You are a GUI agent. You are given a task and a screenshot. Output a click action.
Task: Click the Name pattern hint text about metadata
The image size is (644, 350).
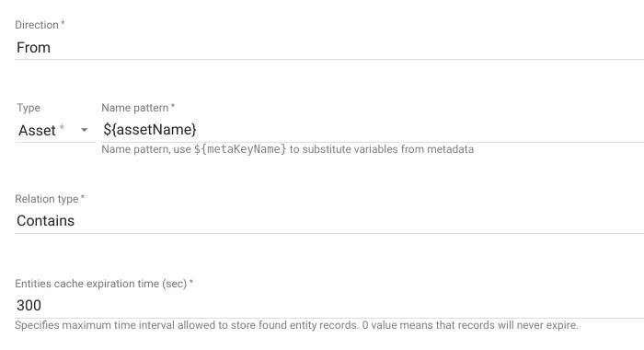tap(287, 149)
